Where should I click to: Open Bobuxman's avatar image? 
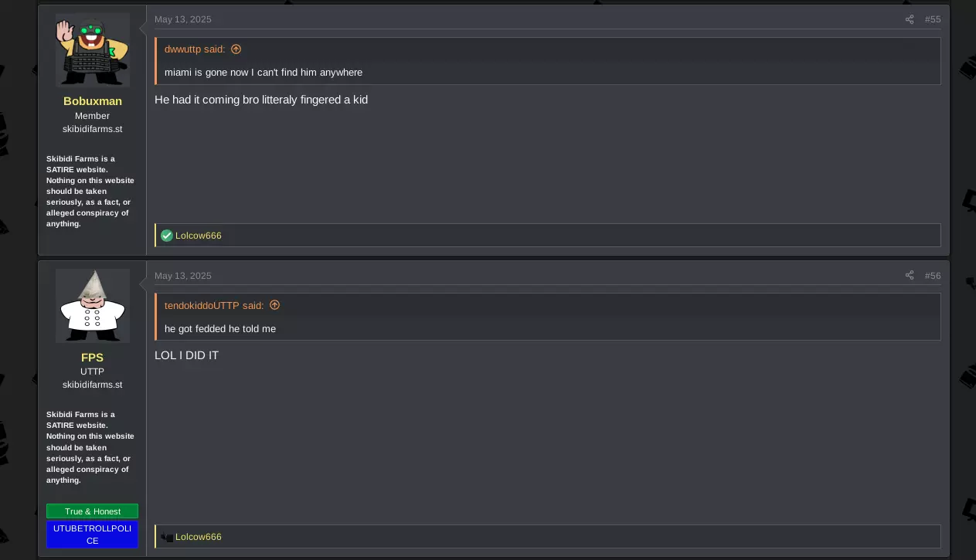tap(93, 50)
